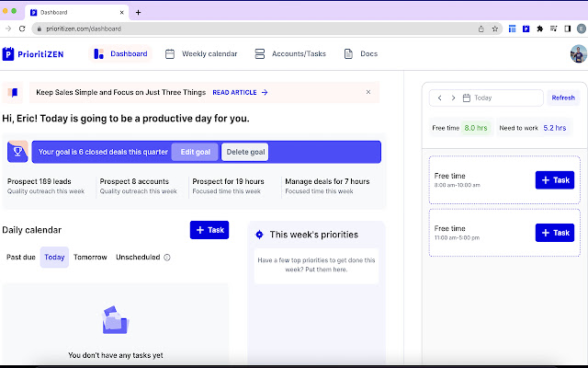The height and width of the screenshot is (368, 588).
Task: Go to the Accounts/Tasks tab
Action: [290, 53]
